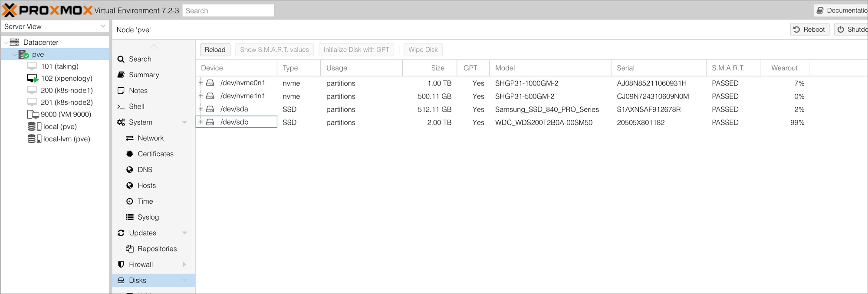The image size is (868, 294).
Task: Open the Network menu item
Action: point(154,138)
